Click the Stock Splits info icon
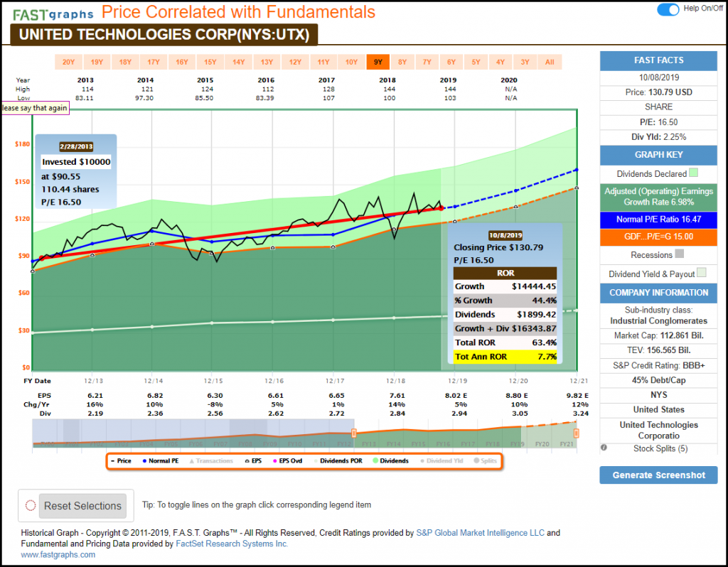 [x=604, y=448]
